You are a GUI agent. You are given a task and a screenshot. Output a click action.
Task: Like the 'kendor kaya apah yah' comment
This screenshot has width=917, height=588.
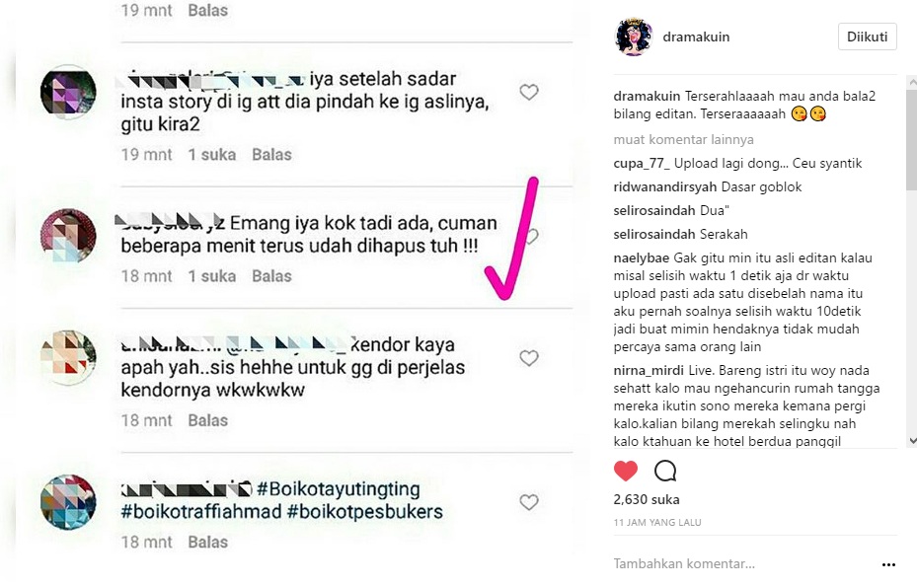pyautogui.click(x=529, y=358)
